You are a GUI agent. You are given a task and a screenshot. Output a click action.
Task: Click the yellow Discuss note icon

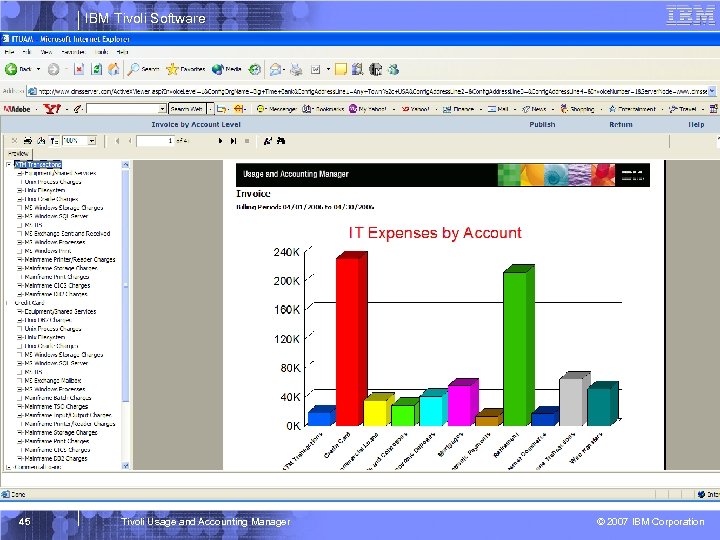coord(341,69)
